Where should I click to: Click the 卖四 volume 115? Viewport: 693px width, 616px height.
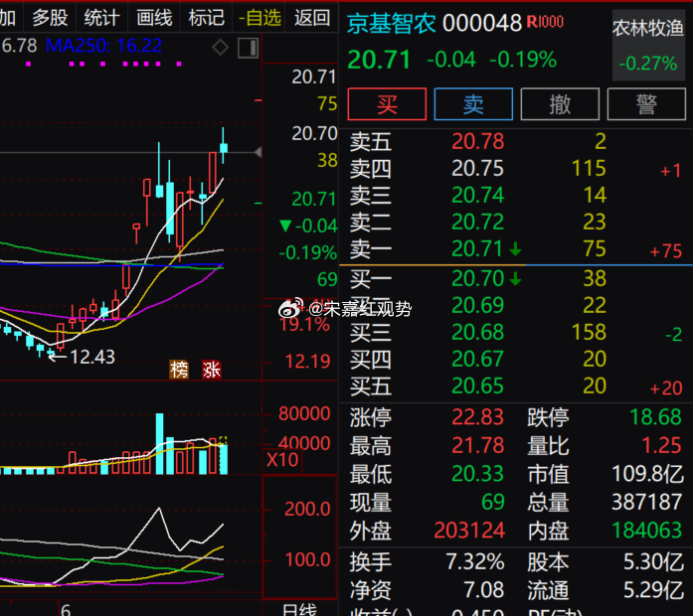(x=589, y=169)
